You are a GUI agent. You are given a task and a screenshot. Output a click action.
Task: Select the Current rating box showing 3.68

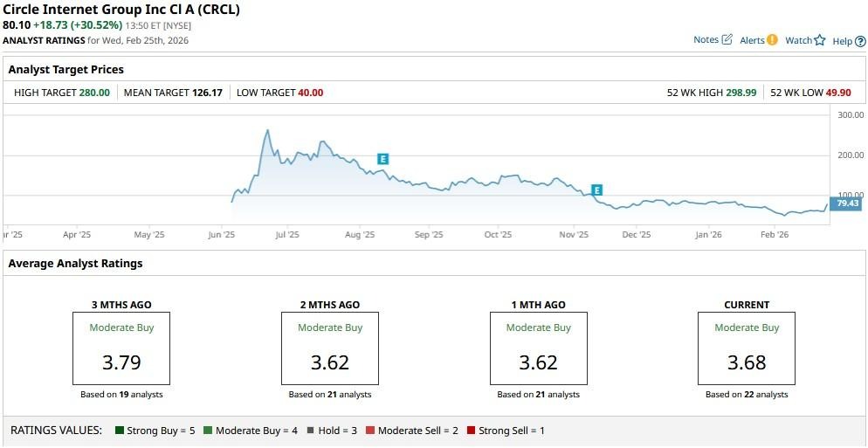[747, 348]
